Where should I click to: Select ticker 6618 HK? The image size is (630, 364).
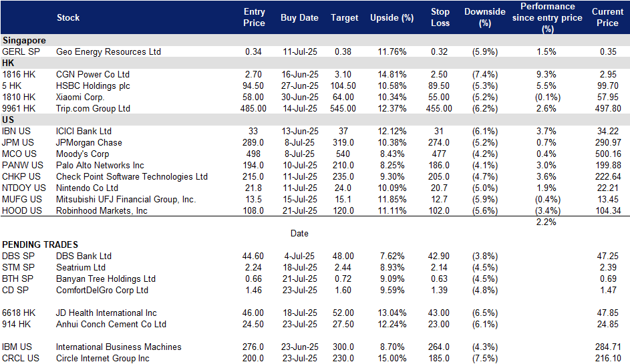19,313
